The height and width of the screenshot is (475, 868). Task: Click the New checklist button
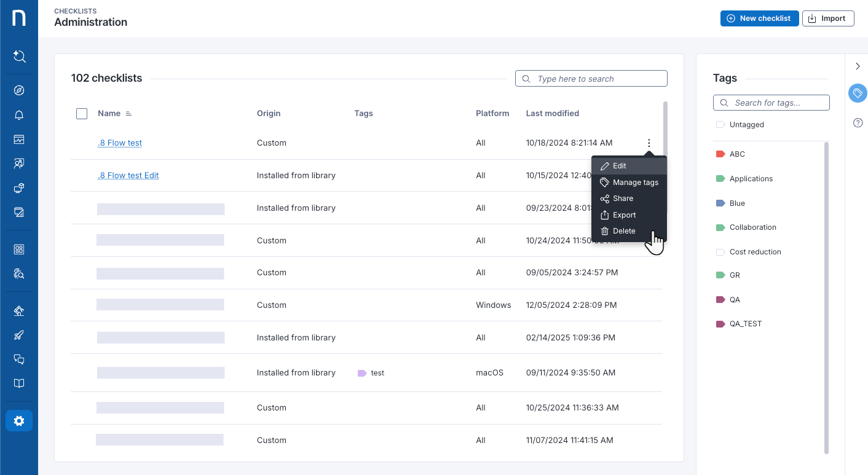759,18
